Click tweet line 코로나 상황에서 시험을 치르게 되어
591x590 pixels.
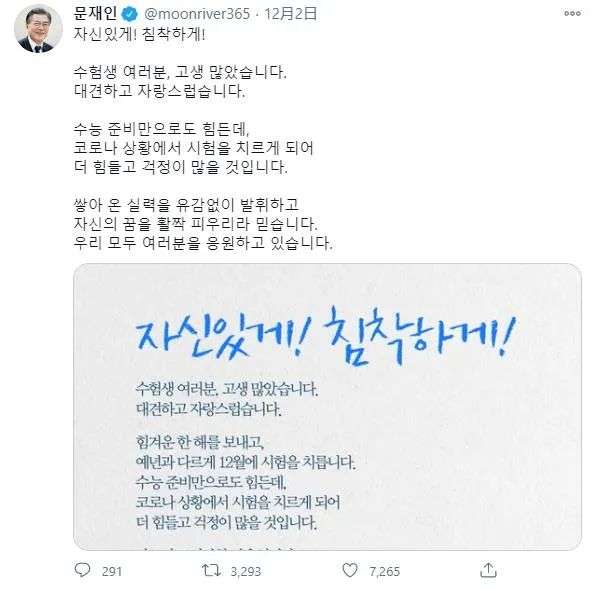click(193, 147)
